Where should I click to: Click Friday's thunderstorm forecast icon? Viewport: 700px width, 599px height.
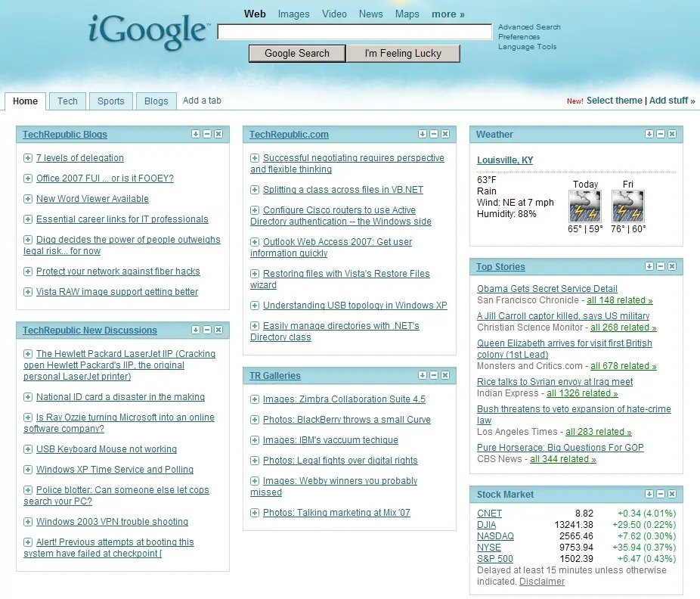[x=628, y=206]
